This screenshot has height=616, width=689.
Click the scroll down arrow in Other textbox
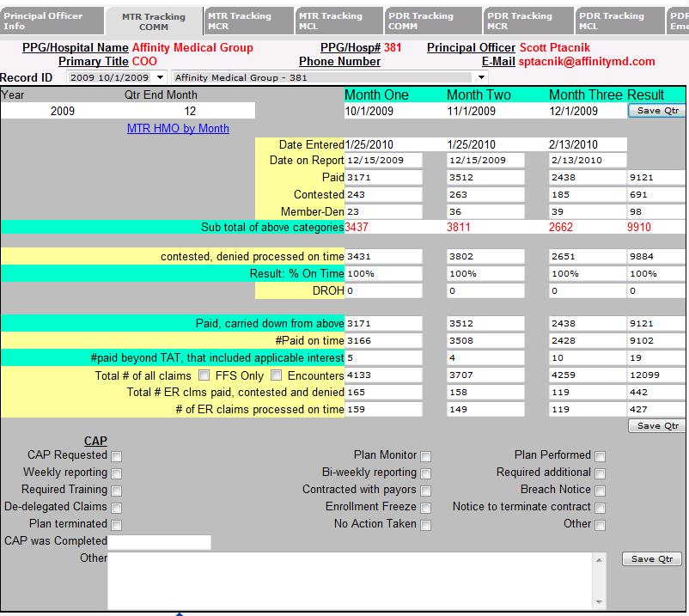(600, 602)
